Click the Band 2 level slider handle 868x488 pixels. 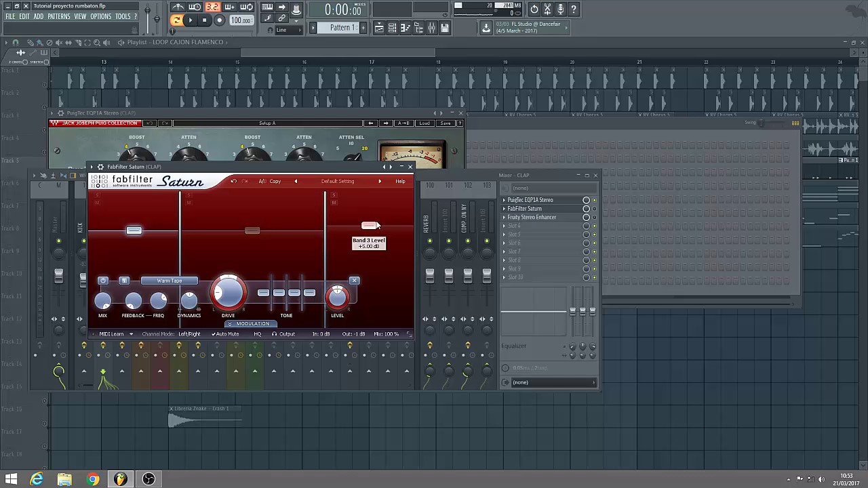(x=252, y=230)
